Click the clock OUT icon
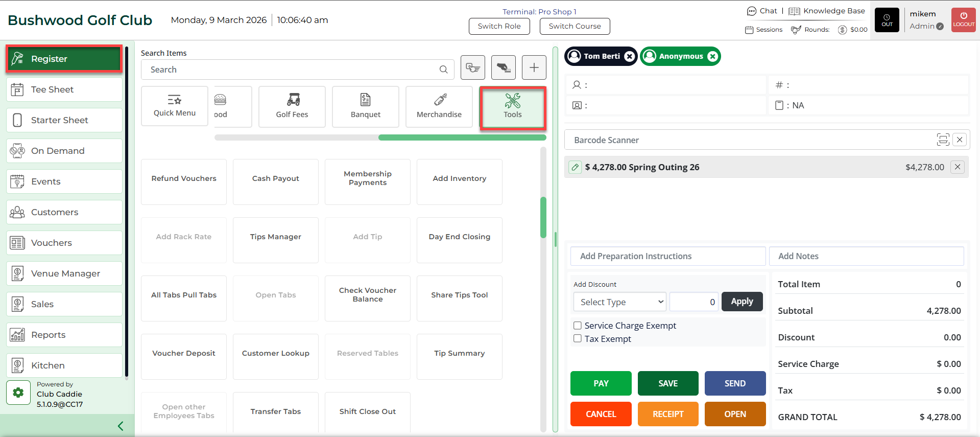The height and width of the screenshot is (437, 980). coord(887,20)
